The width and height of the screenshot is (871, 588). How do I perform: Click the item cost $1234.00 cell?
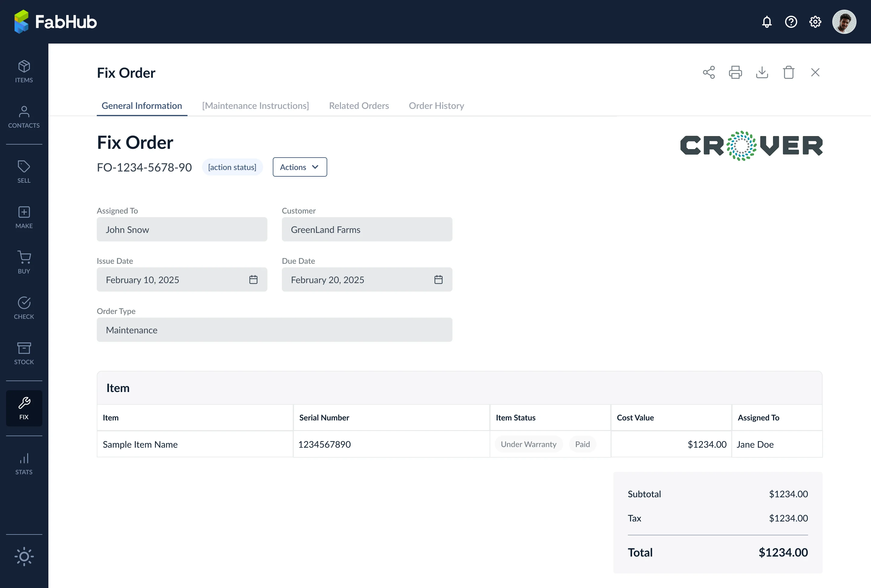pos(671,444)
